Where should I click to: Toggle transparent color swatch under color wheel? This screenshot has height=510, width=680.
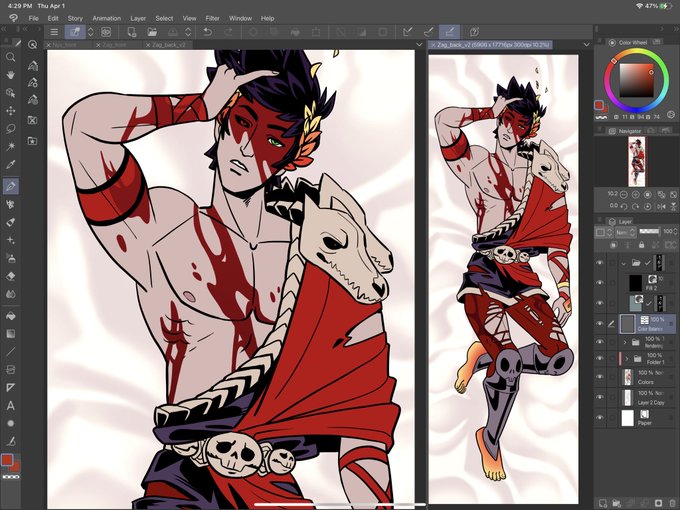[x=601, y=117]
